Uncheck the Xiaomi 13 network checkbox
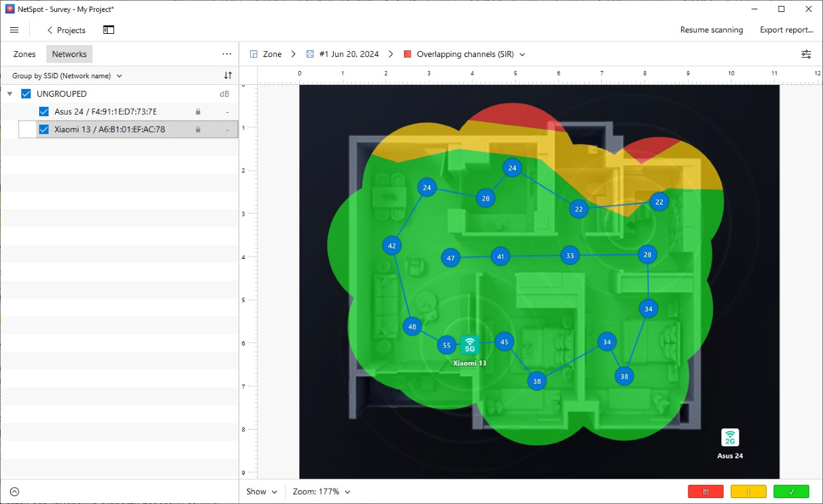The width and height of the screenshot is (823, 504). click(43, 129)
